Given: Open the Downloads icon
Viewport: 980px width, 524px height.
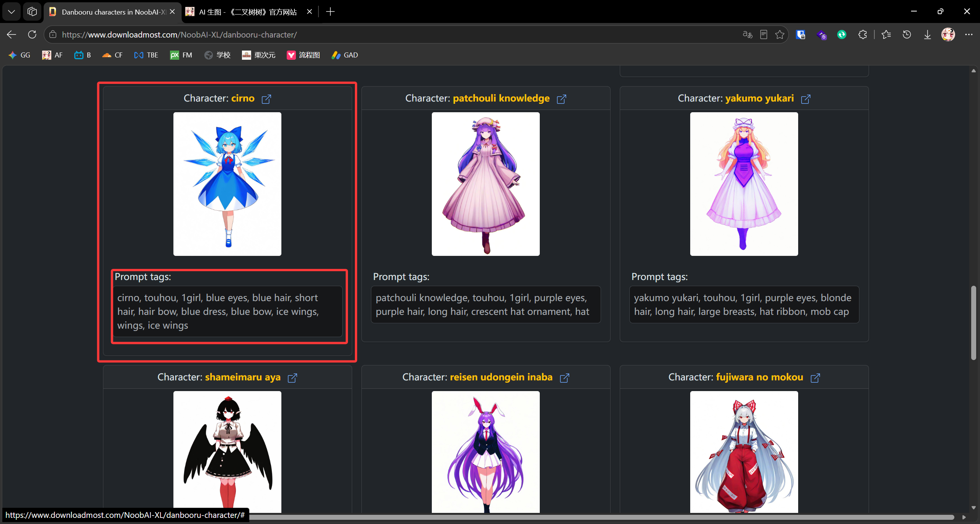Looking at the screenshot, I should 927,34.
